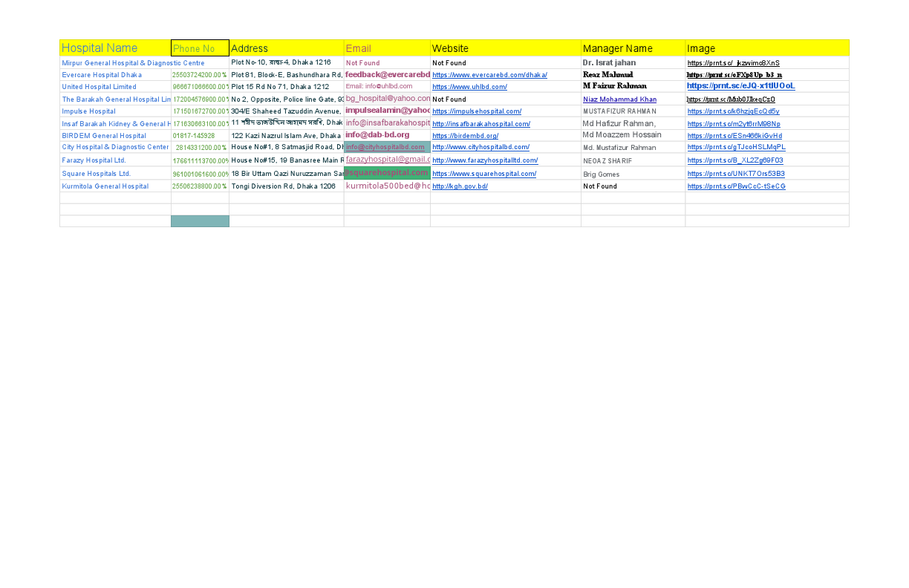Visit the Square Hospital website link
Screen dimensions: 909x588
(x=483, y=173)
